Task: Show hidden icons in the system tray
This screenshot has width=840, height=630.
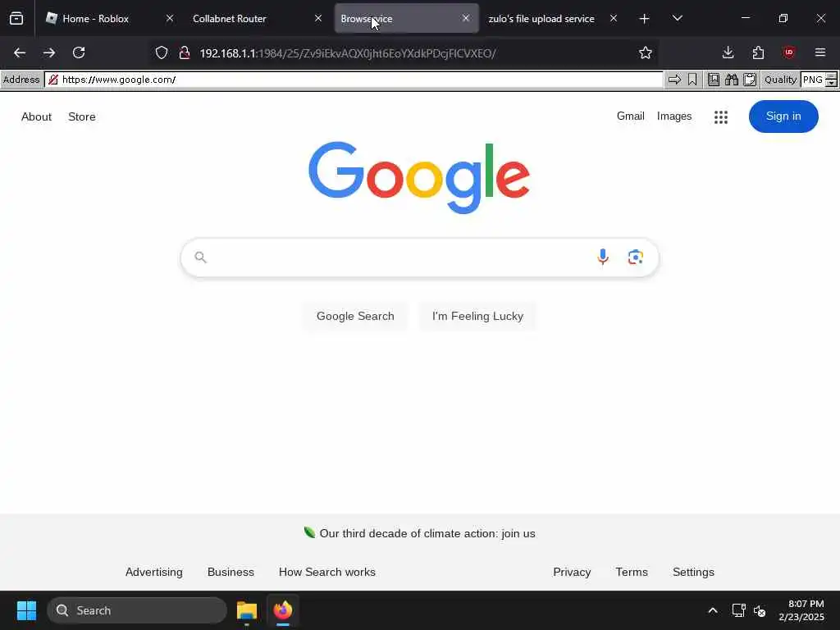Action: click(x=713, y=610)
